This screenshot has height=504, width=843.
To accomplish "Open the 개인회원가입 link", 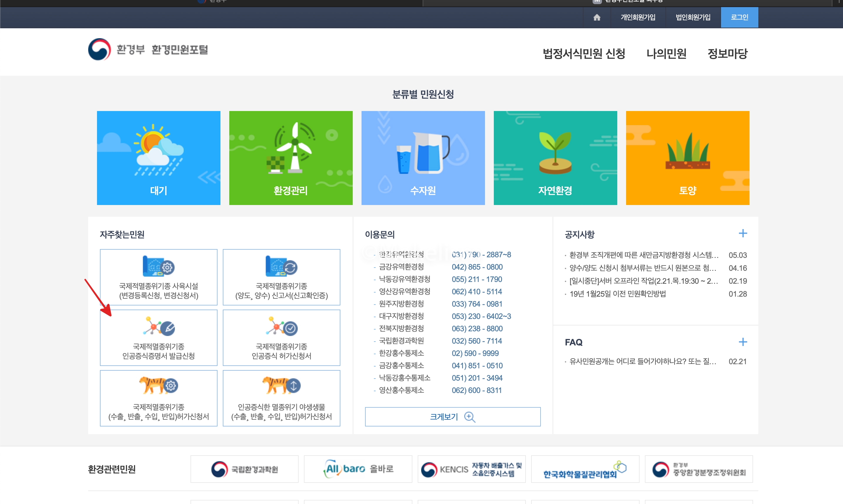I will coord(638,17).
